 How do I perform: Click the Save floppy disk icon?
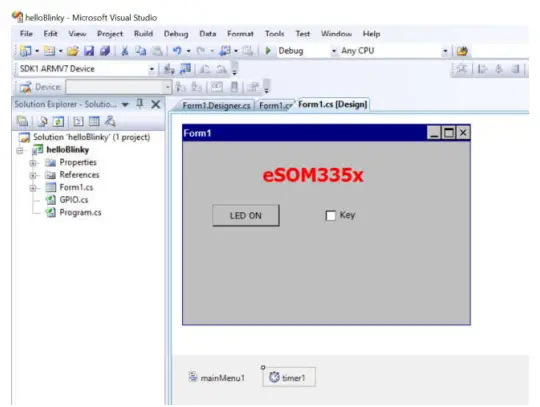tap(89, 51)
